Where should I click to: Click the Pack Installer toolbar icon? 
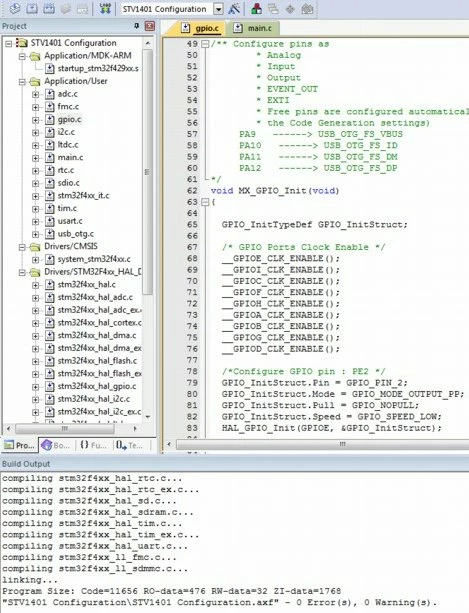click(x=307, y=9)
